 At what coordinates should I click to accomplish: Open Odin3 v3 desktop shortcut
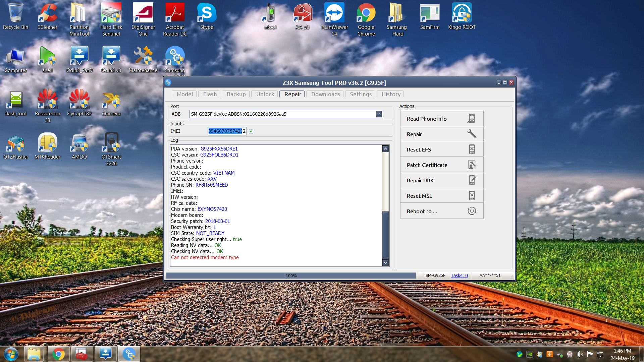pos(111,60)
